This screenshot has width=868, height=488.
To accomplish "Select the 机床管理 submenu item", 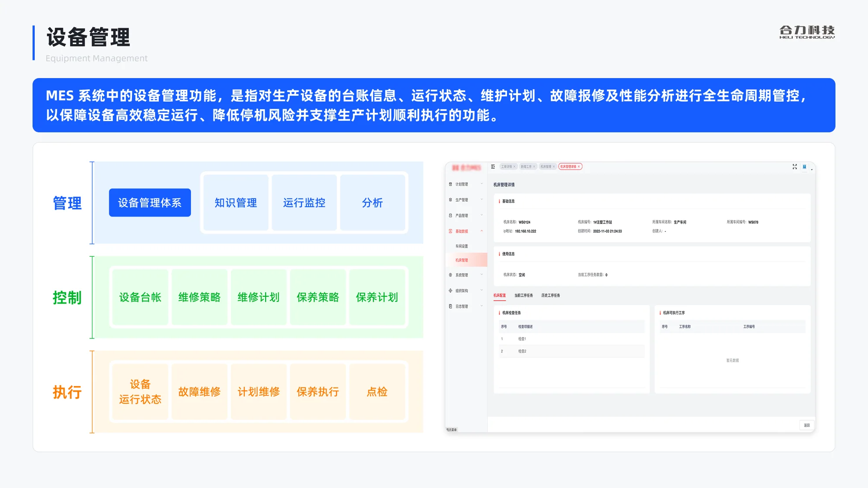I will point(467,260).
